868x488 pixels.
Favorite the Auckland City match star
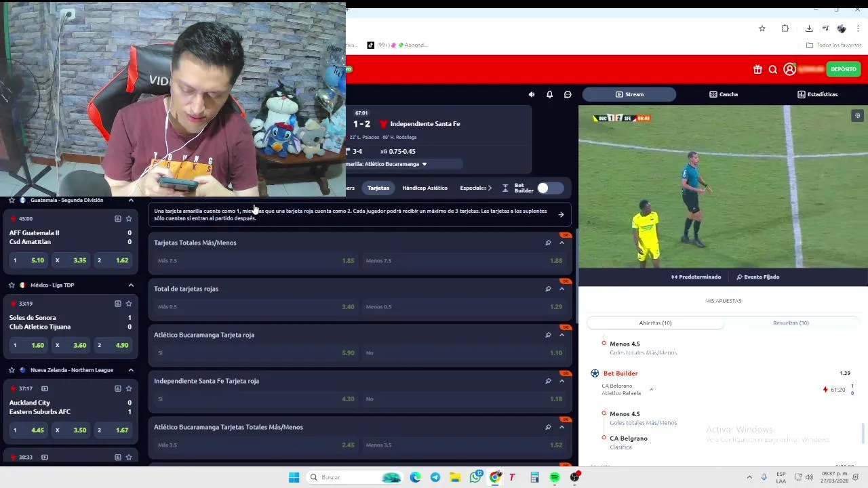coord(129,388)
